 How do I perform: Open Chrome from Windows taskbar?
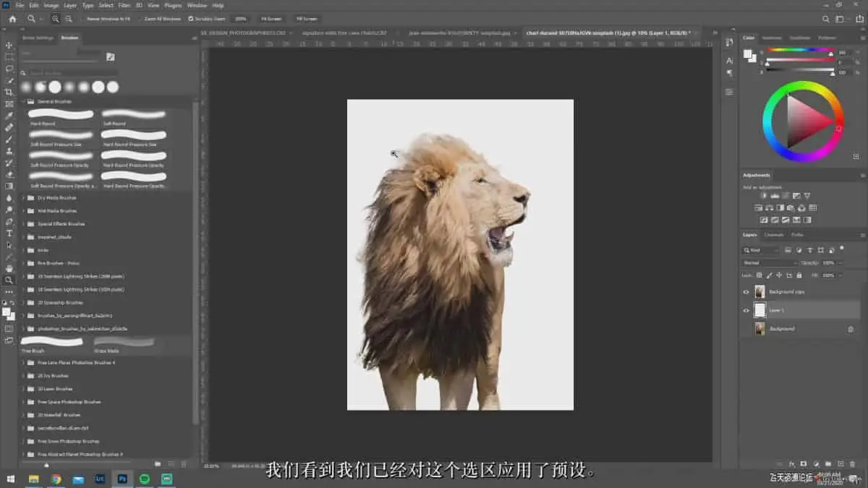click(56, 479)
